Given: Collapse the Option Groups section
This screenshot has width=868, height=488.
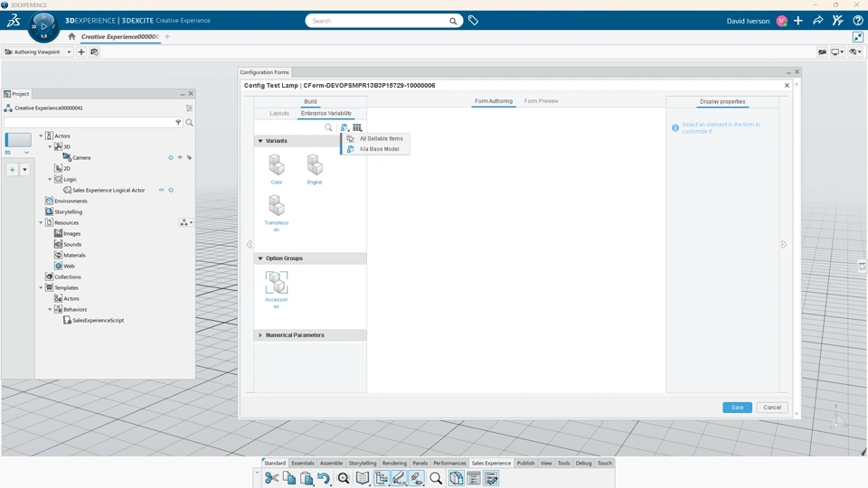Looking at the screenshot, I should pyautogui.click(x=260, y=258).
